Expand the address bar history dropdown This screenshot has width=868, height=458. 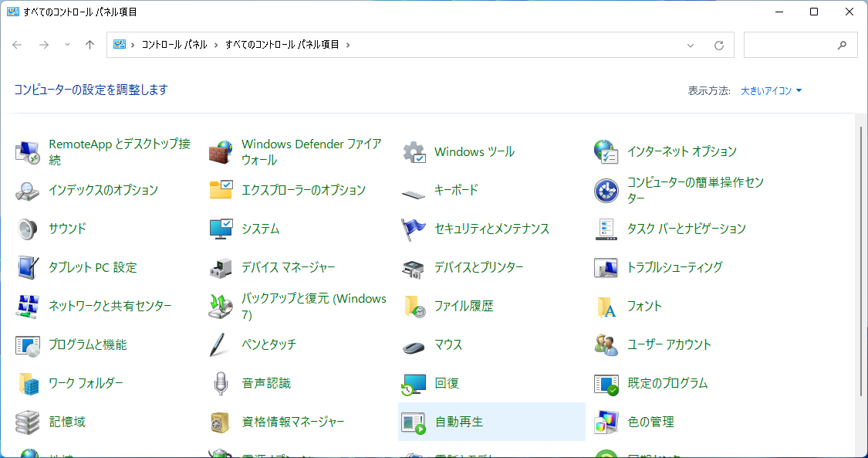[691, 46]
